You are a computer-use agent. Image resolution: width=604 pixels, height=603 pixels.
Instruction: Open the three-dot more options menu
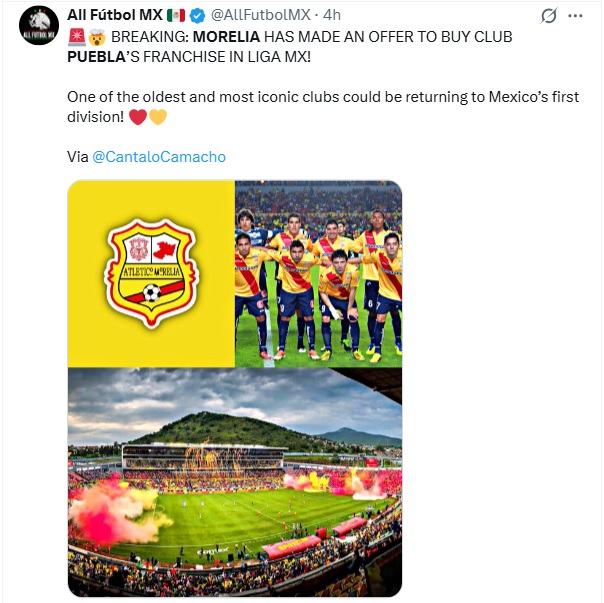click(x=575, y=16)
